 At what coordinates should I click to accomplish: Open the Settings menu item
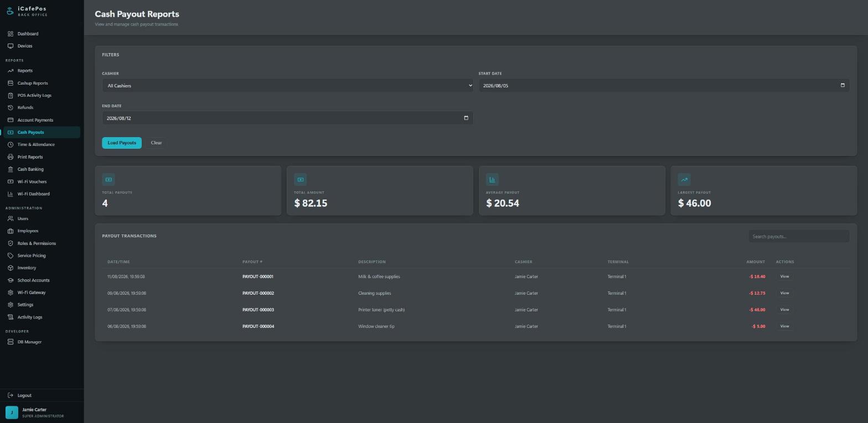tap(42, 305)
